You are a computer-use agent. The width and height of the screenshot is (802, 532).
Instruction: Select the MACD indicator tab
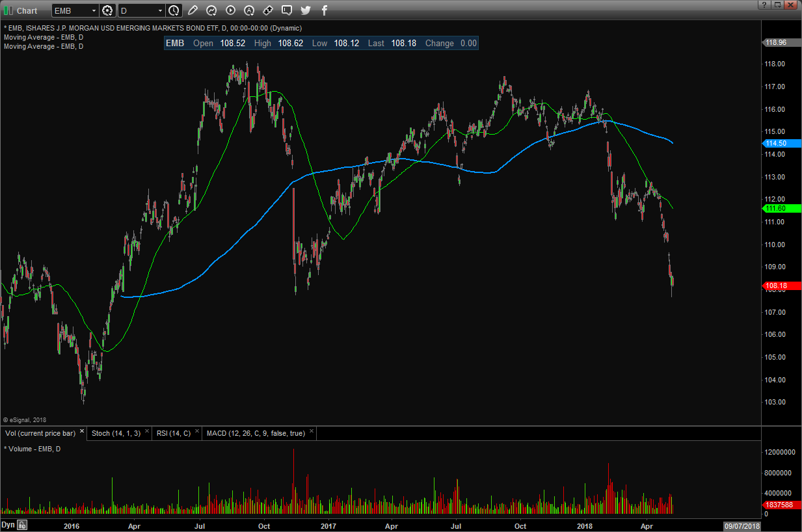tap(255, 432)
